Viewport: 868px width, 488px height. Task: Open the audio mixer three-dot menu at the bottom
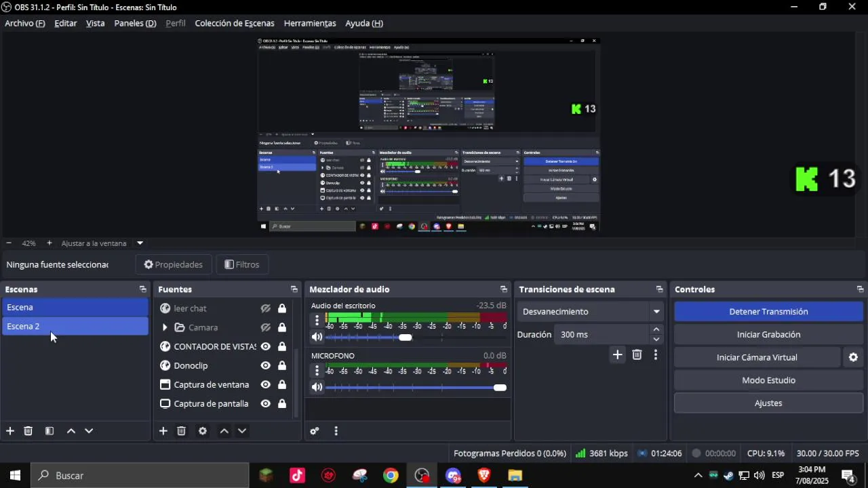click(336, 431)
